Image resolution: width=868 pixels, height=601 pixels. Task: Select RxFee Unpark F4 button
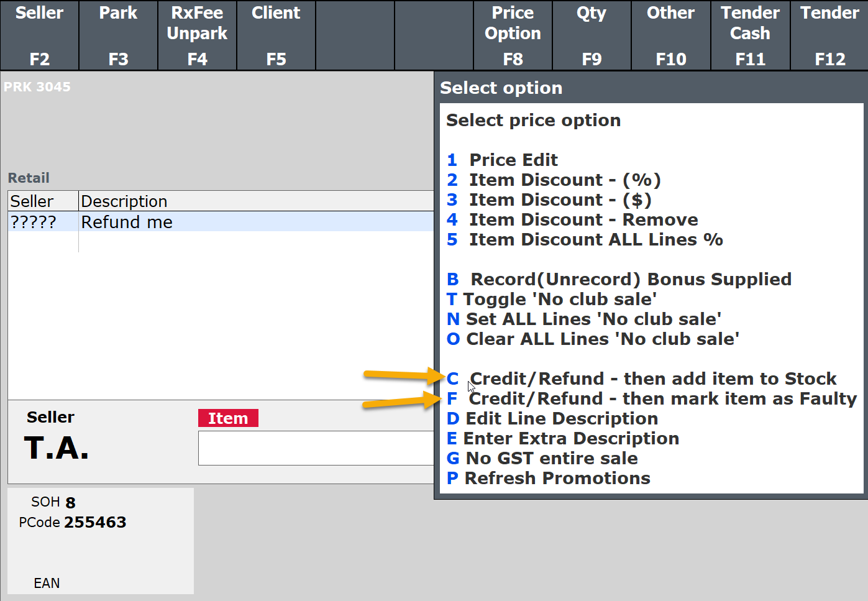197,35
